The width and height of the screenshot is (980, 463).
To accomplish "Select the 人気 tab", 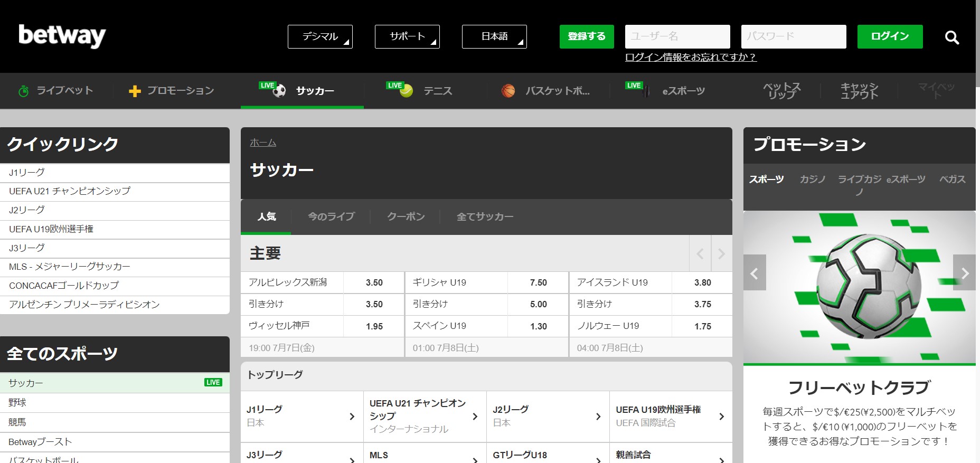I will tap(266, 216).
